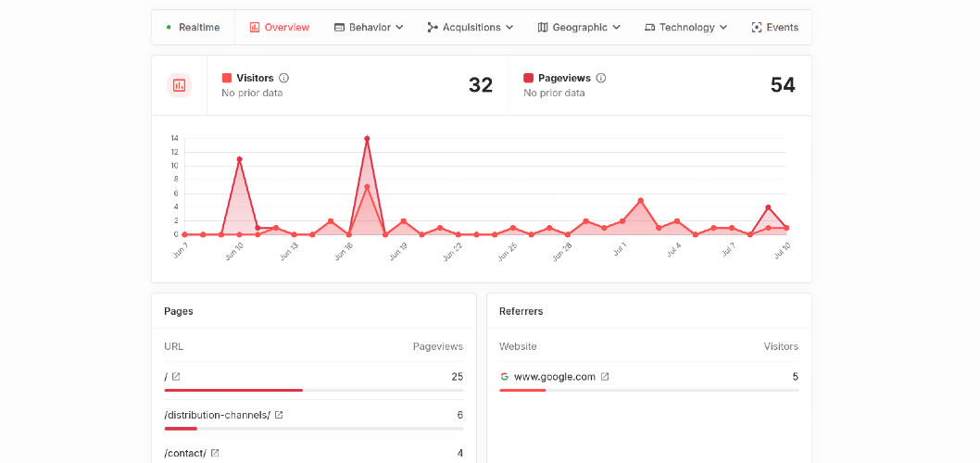
Task: Click the Behavior chevron arrow
Action: point(399,28)
